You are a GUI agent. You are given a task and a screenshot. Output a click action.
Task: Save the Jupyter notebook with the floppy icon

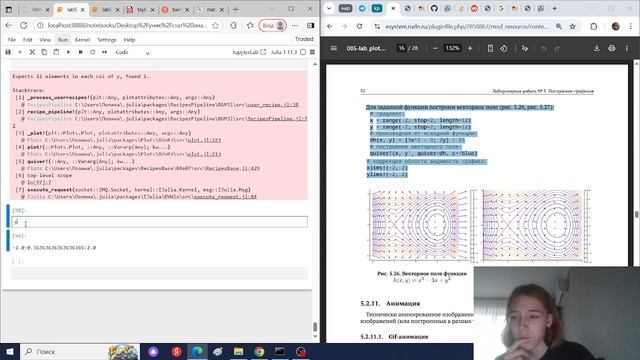click(x=8, y=52)
